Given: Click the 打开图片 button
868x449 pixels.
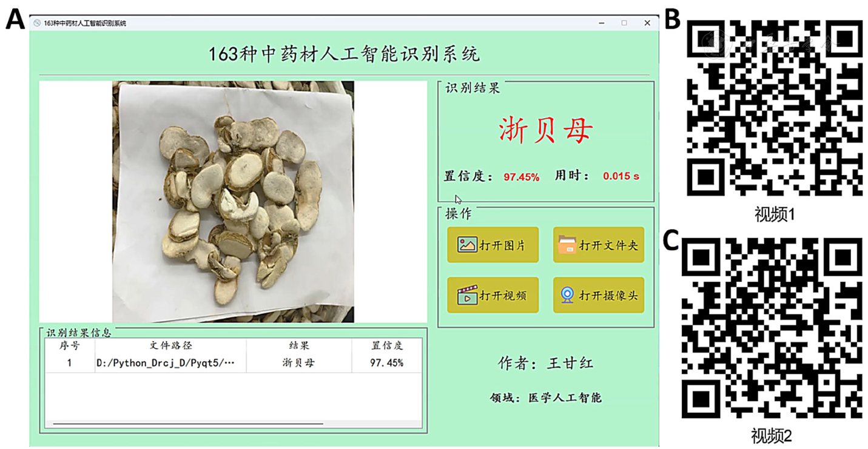Looking at the screenshot, I should [493, 245].
